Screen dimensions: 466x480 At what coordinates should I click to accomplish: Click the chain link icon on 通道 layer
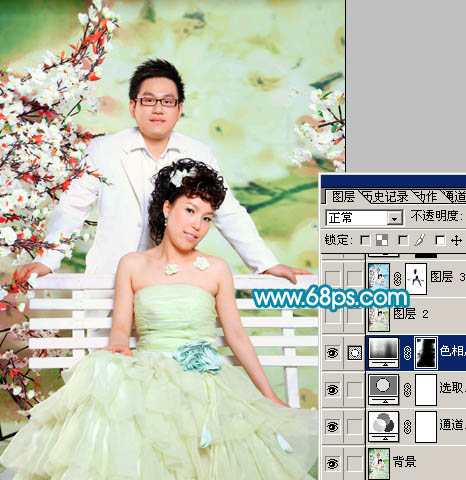[x=407, y=427]
